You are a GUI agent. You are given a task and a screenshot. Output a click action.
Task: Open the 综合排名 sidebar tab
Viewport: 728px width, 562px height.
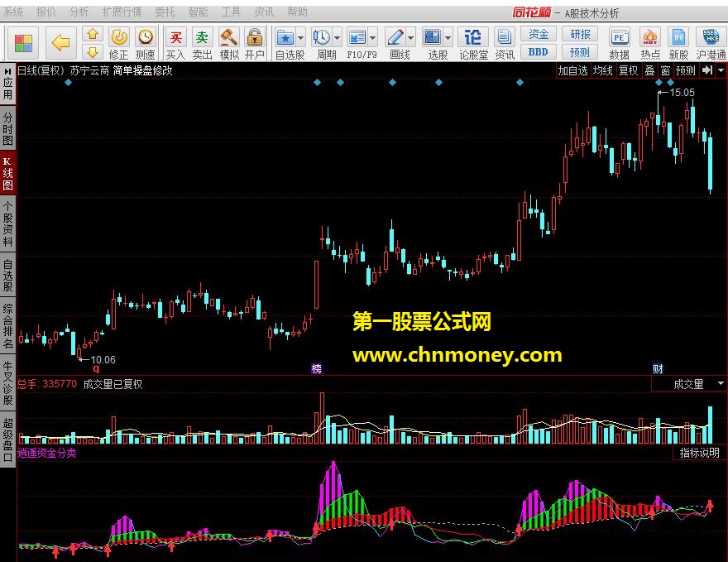[x=7, y=326]
